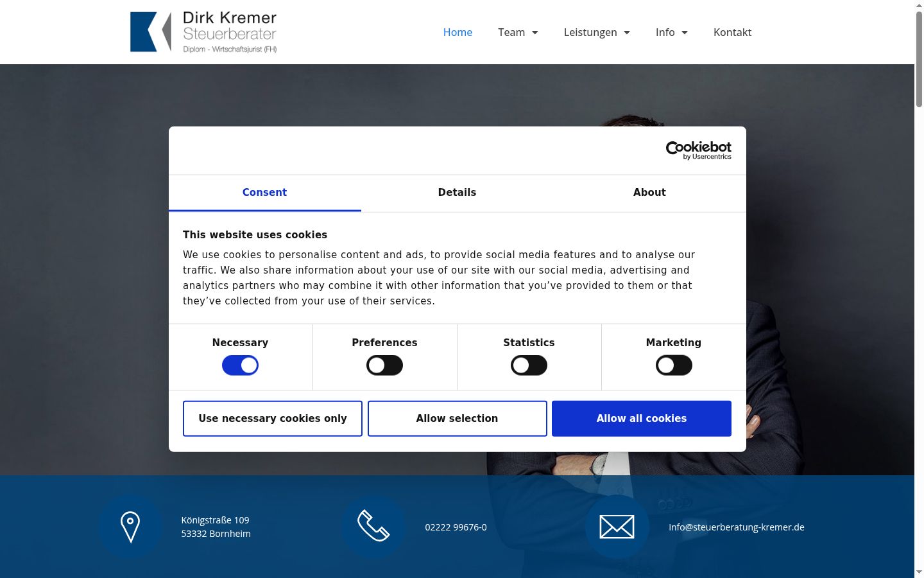The height and width of the screenshot is (578, 924).
Task: Toggle the Necessary cookies switch
Action: [x=240, y=365]
